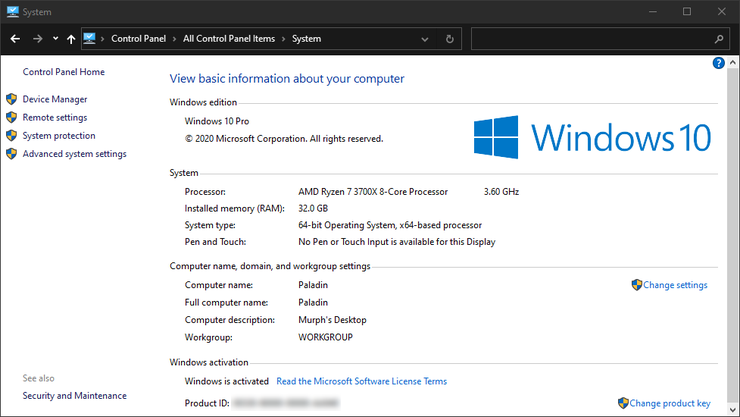The height and width of the screenshot is (417, 740).
Task: Go back using the back arrow
Action: (x=15, y=39)
